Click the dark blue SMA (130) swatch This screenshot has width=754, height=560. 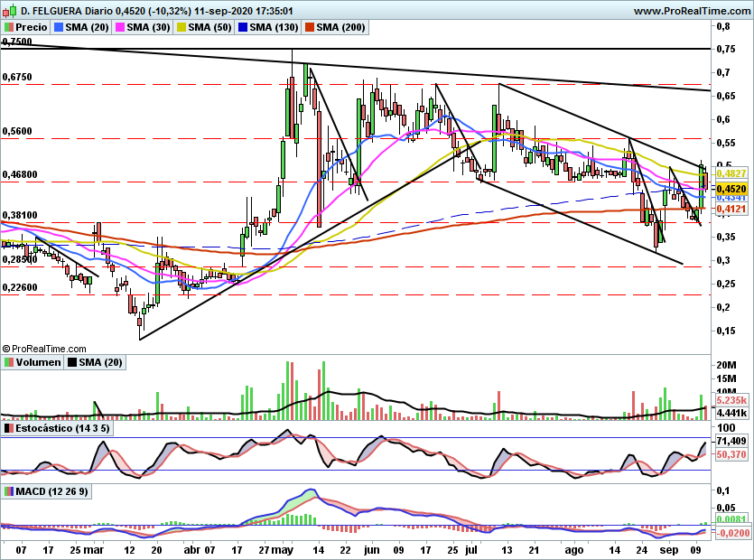coord(241,28)
